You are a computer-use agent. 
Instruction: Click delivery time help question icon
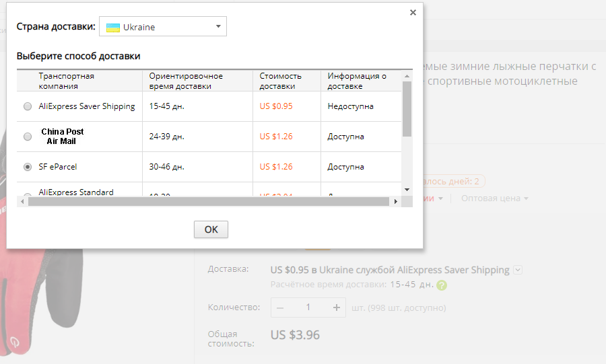pos(442,285)
